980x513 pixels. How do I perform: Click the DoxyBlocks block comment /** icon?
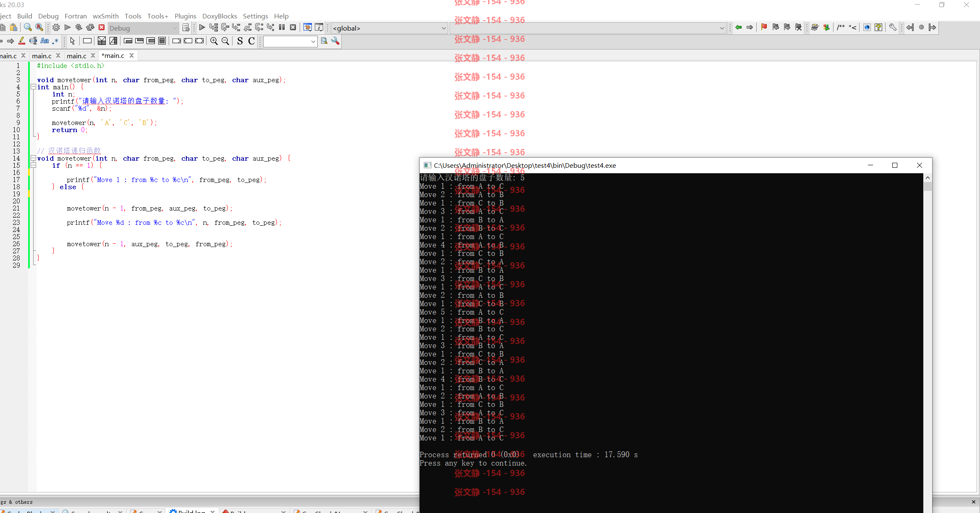(x=841, y=28)
